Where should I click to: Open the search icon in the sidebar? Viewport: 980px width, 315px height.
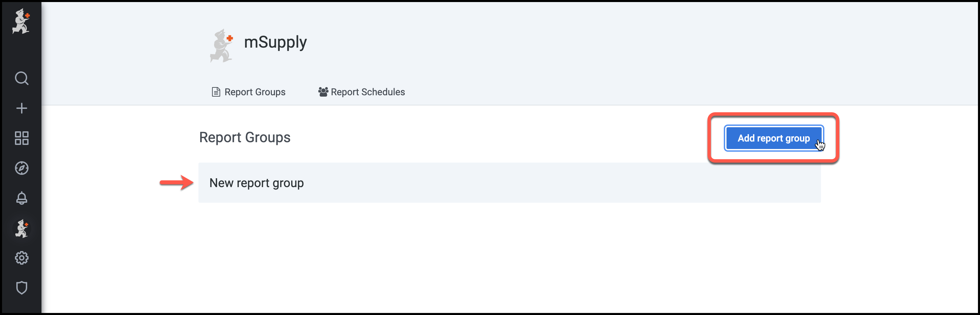pyautogui.click(x=21, y=79)
